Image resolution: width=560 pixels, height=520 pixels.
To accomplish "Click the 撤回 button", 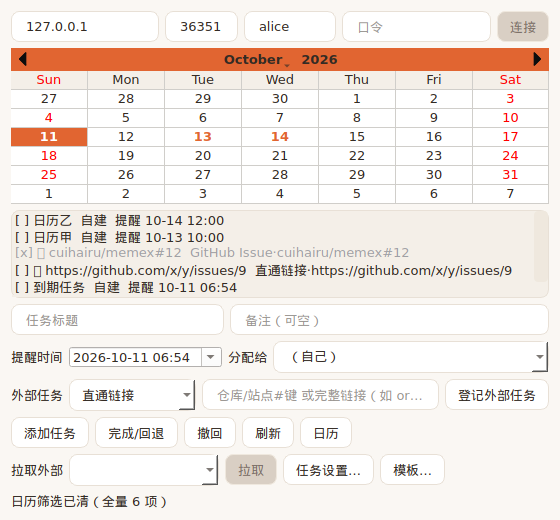I will pos(210,433).
